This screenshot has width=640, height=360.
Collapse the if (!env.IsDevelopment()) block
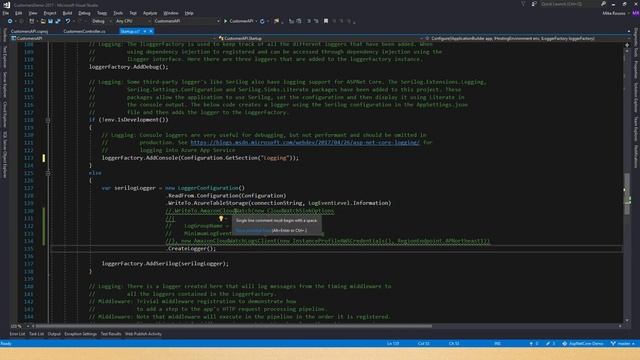pos(48,120)
